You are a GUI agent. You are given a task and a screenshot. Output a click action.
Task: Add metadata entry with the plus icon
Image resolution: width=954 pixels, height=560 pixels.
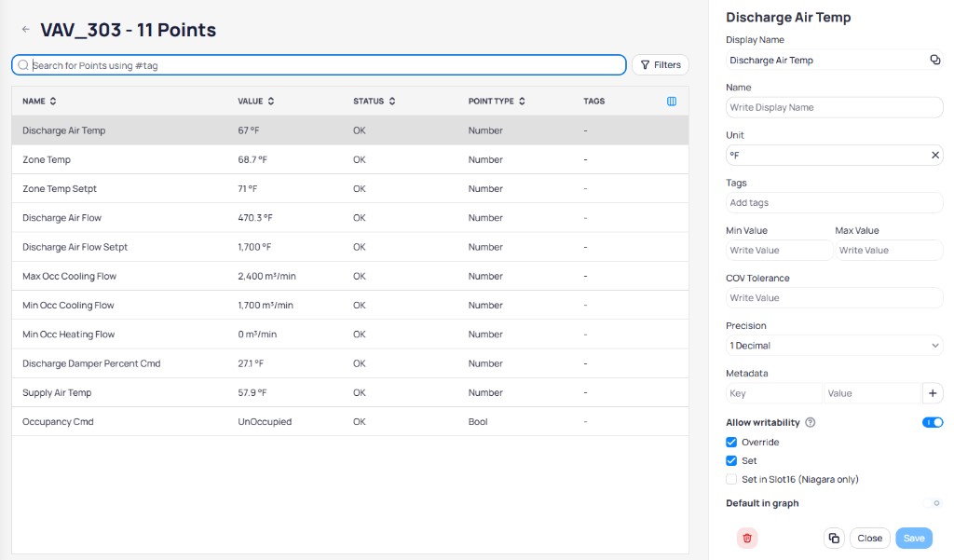[933, 393]
